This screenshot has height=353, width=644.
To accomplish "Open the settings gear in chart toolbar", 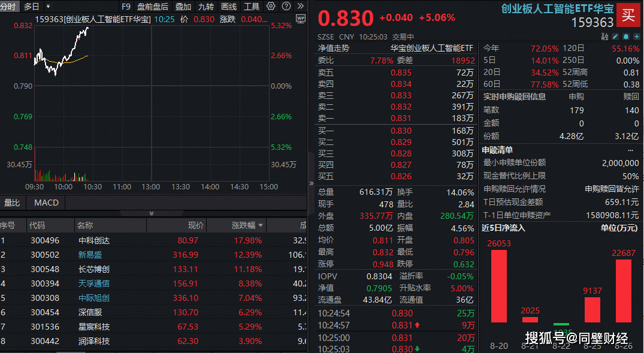I will [x=271, y=7].
